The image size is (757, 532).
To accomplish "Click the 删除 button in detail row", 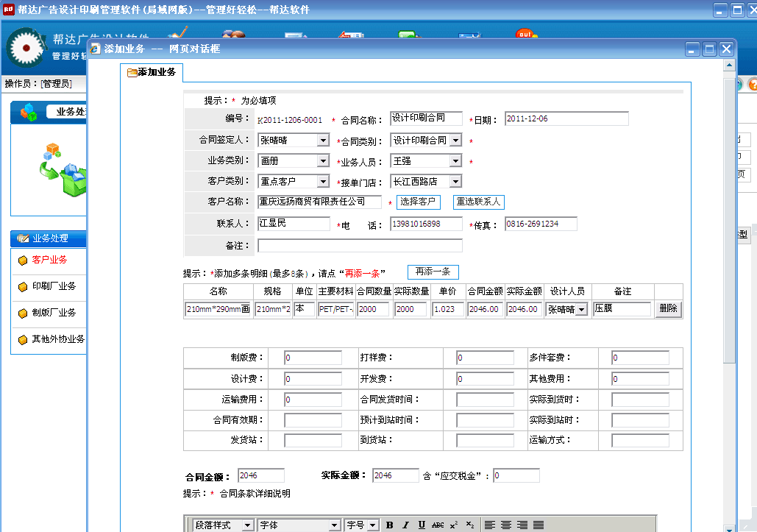I will [668, 309].
